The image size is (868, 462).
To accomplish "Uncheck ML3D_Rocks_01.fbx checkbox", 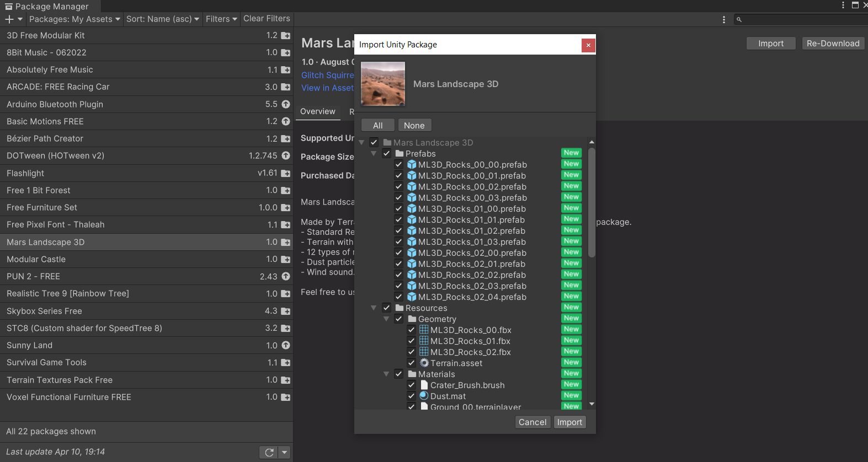I will [412, 341].
